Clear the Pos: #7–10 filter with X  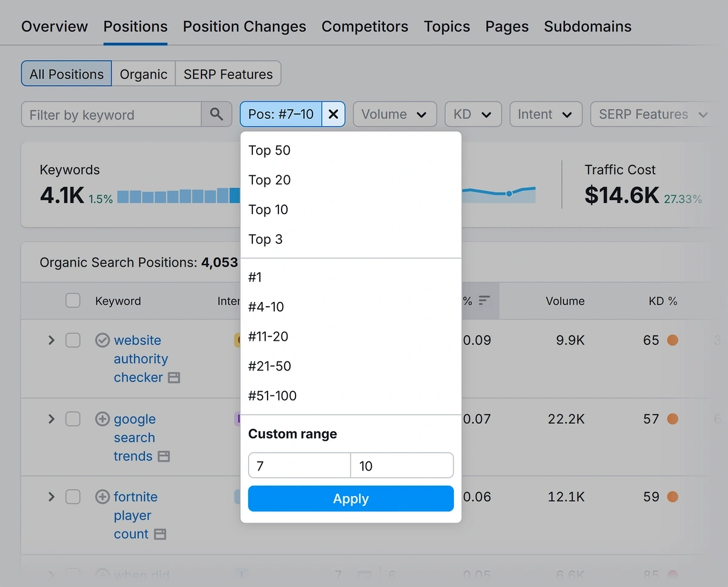(333, 114)
